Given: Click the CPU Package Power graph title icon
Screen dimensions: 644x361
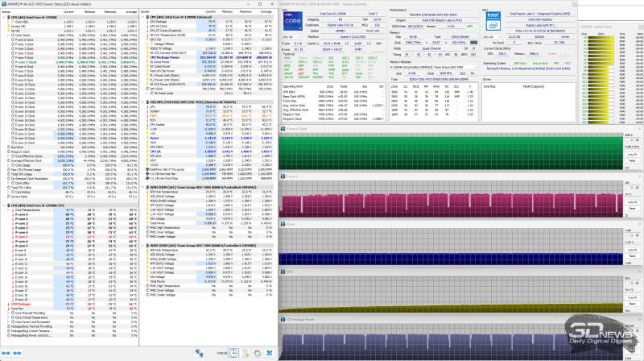Looking at the screenshot, I should click(283, 319).
